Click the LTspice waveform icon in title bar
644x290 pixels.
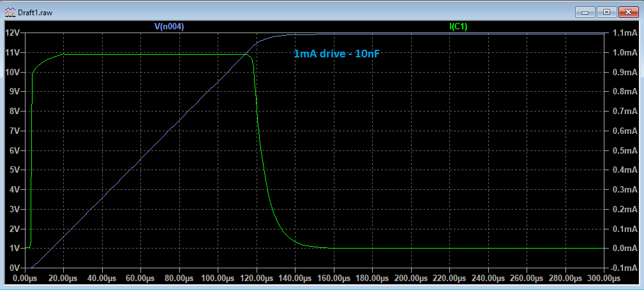coord(10,12)
